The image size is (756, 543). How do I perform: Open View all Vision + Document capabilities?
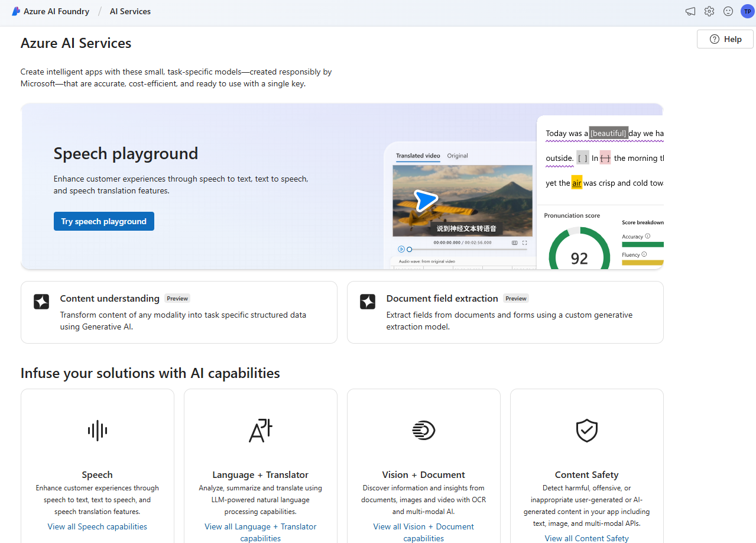(424, 532)
